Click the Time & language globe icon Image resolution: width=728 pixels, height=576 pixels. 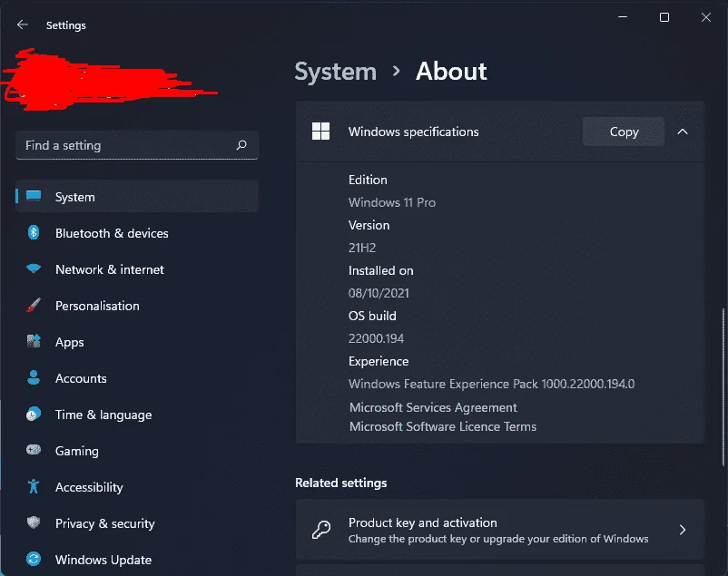[34, 414]
